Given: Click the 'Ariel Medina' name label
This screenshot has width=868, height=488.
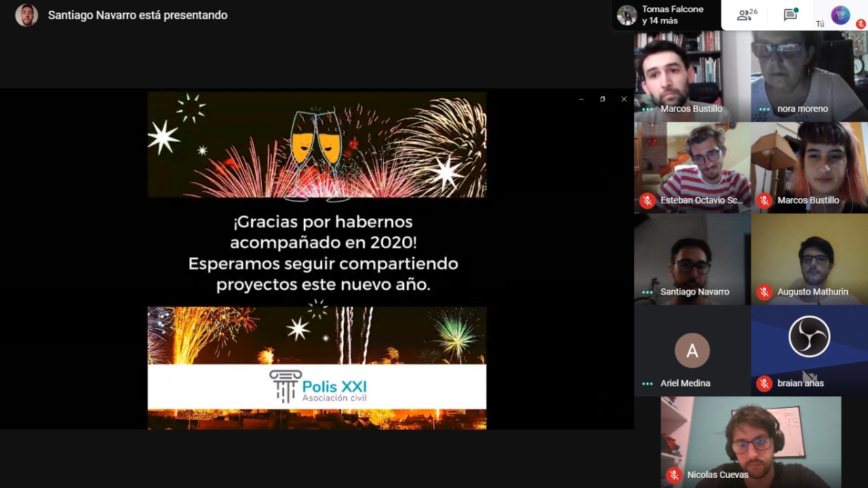Looking at the screenshot, I should coord(686,383).
